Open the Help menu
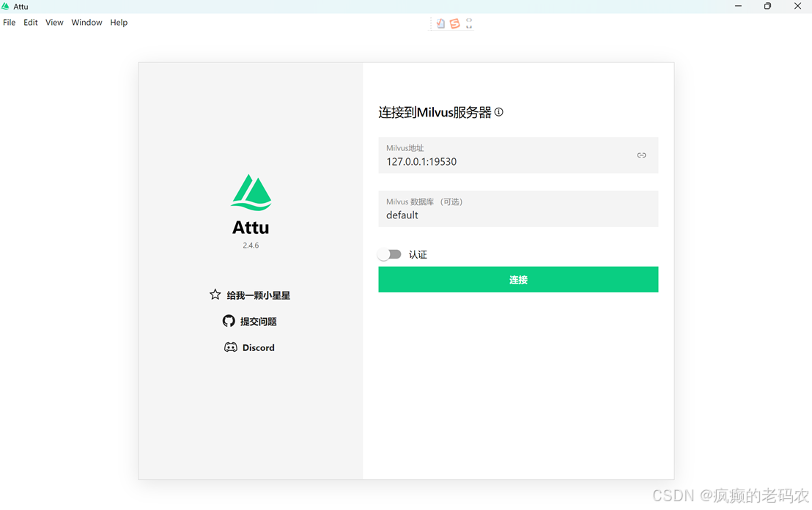The height and width of the screenshot is (510, 812). [119, 22]
